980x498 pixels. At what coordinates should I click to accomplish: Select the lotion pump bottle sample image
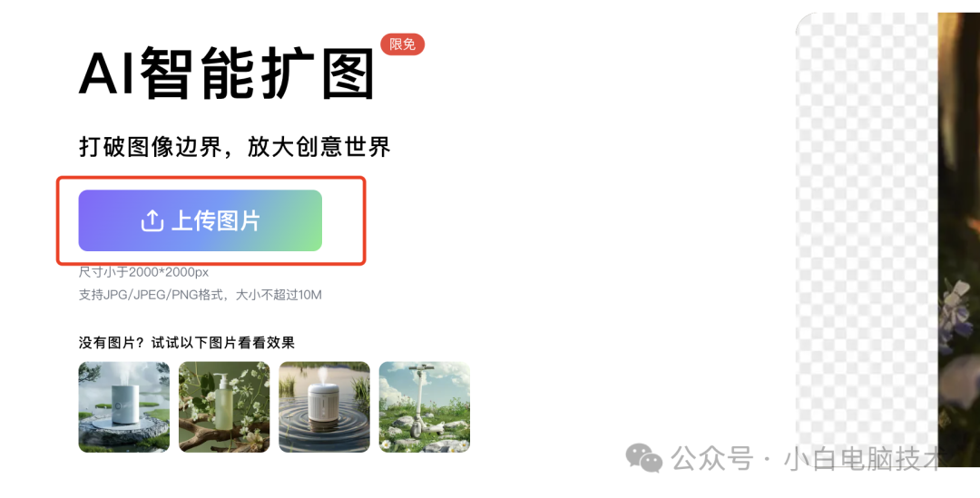tap(224, 406)
